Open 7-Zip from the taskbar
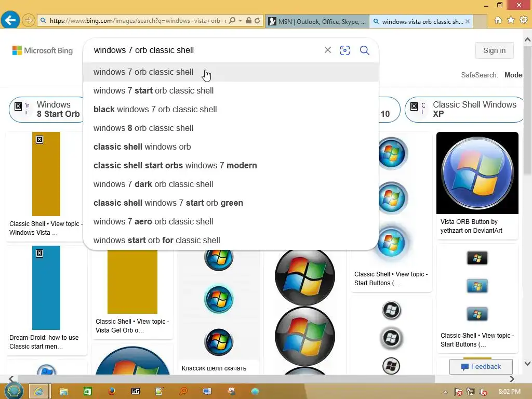 coord(136,392)
